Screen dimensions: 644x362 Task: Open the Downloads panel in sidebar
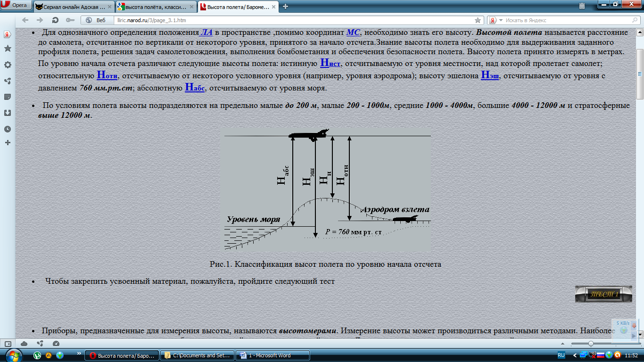tap(8, 113)
